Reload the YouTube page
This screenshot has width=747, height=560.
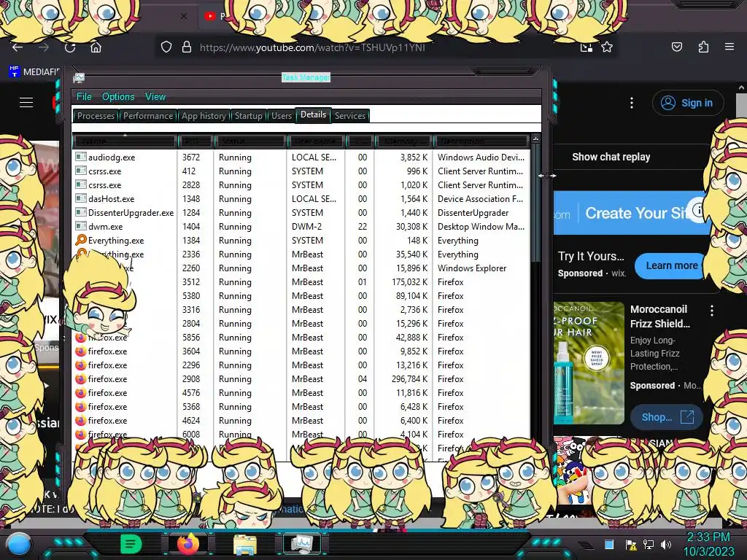click(70, 47)
